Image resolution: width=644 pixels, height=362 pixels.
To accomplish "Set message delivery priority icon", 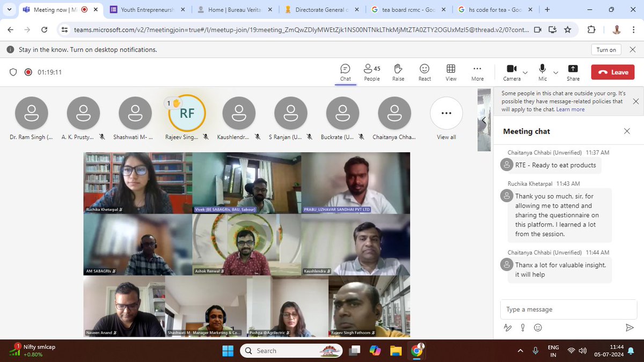I will click(x=523, y=327).
